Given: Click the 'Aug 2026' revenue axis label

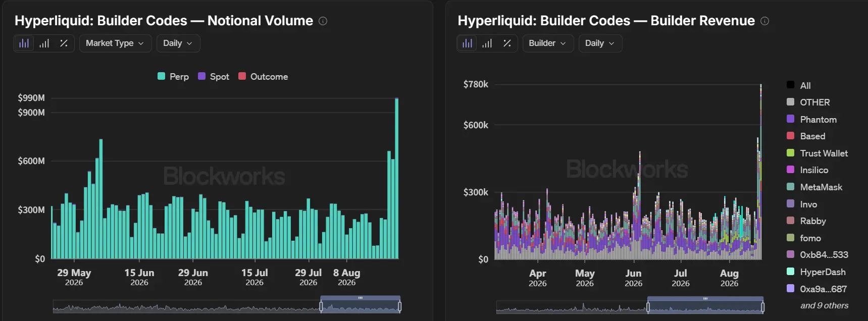Looking at the screenshot, I should pos(729,278).
